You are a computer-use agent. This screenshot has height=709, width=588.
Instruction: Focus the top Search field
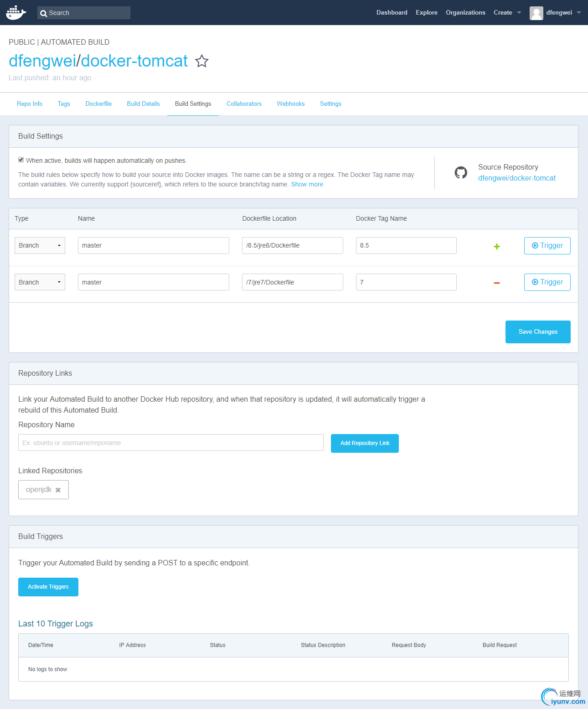click(x=84, y=13)
